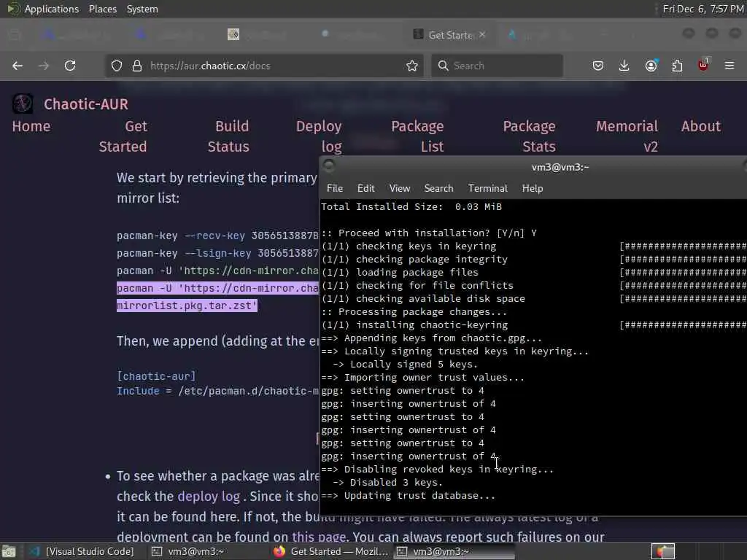
Task: Switch to Get Started — Mozilla taskbar entry
Action: pos(332,551)
